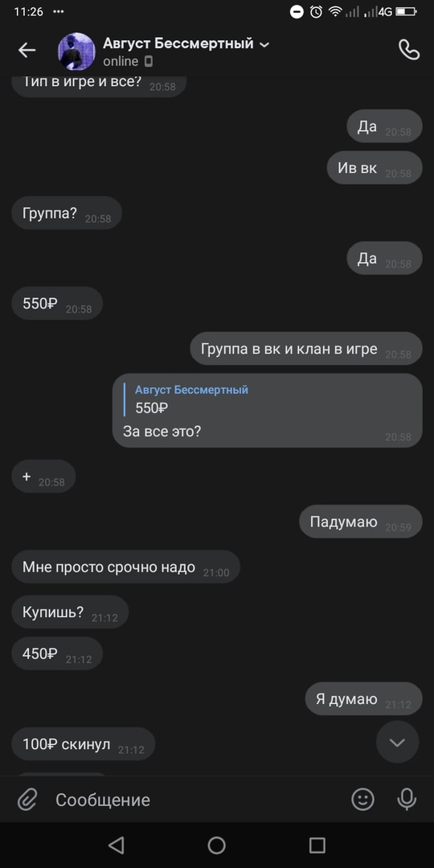Select the 'Купишь?' message bubble
Image resolution: width=434 pixels, height=868 pixels.
[x=70, y=612]
